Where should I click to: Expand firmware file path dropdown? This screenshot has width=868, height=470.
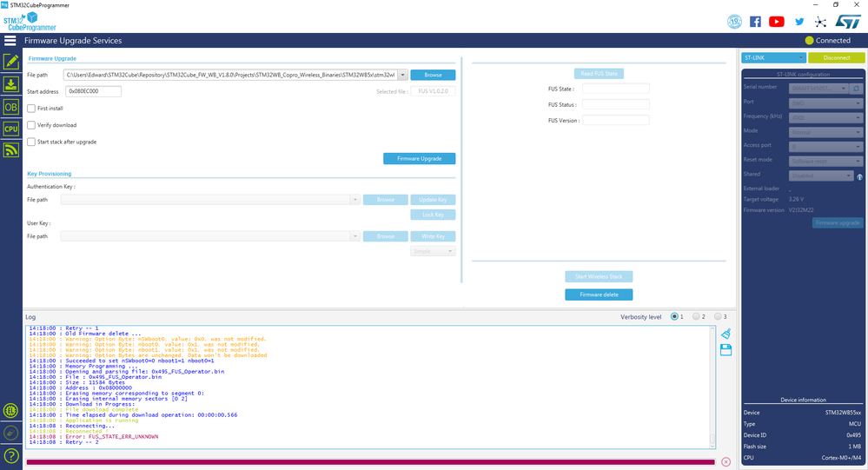pyautogui.click(x=402, y=75)
